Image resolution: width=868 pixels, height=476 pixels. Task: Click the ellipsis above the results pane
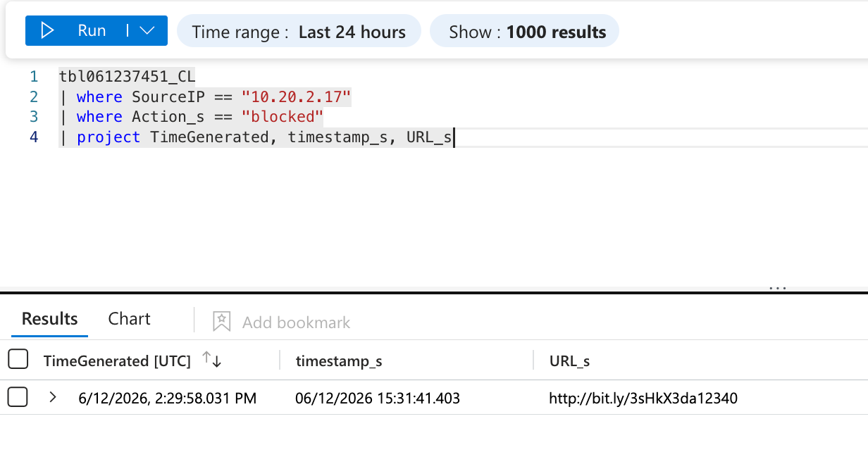778,287
